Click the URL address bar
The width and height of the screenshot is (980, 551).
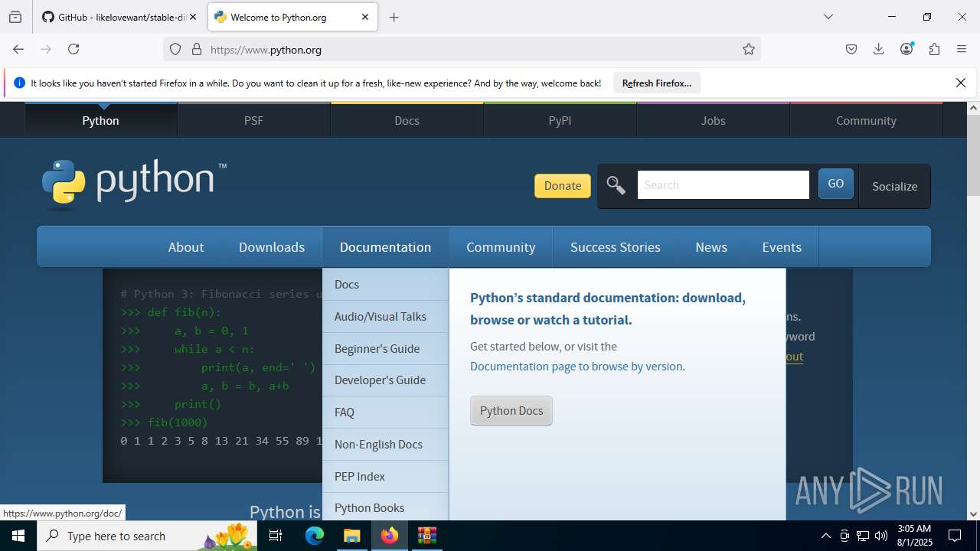tap(462, 49)
